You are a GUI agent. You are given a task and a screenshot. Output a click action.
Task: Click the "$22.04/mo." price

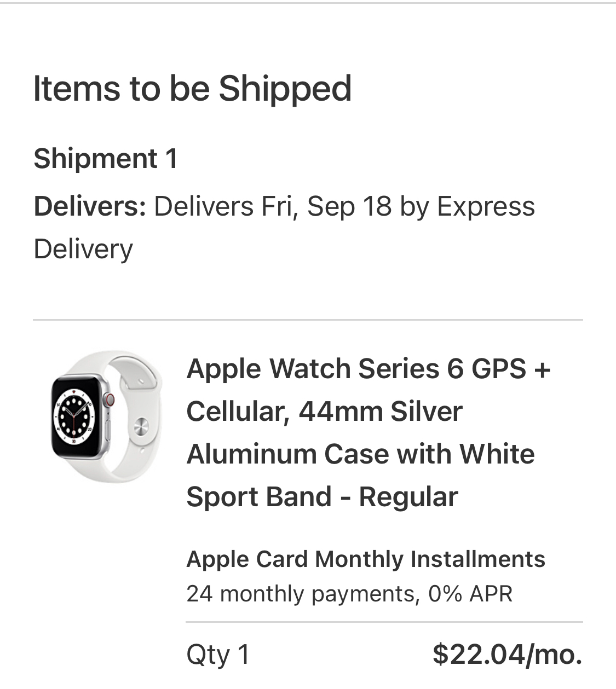507,654
